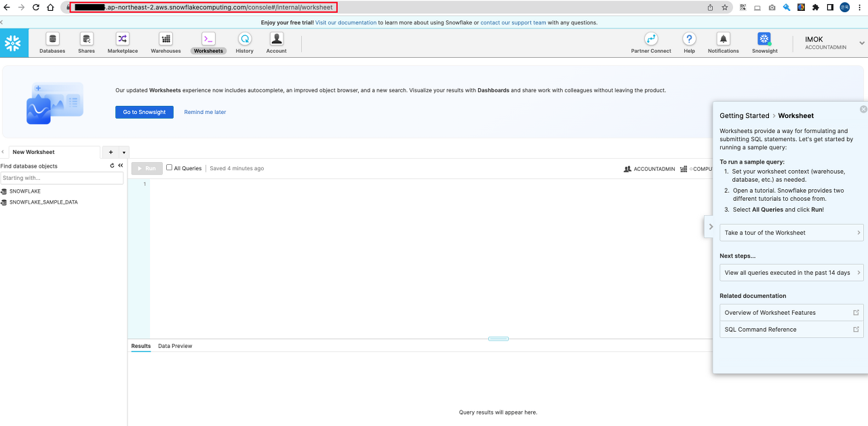Viewport: 868px width, 426px height.
Task: Switch to the Results tab
Action: point(141,346)
